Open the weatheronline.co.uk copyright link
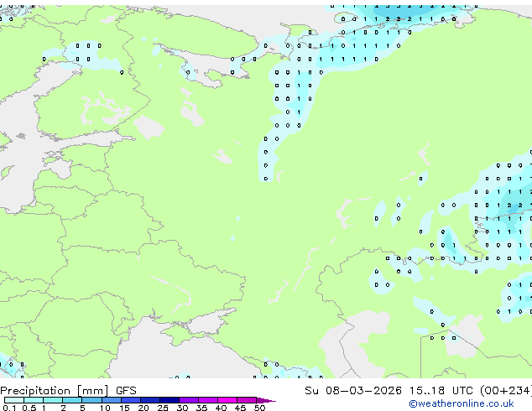This screenshot has height=411, width=532. coord(462,403)
